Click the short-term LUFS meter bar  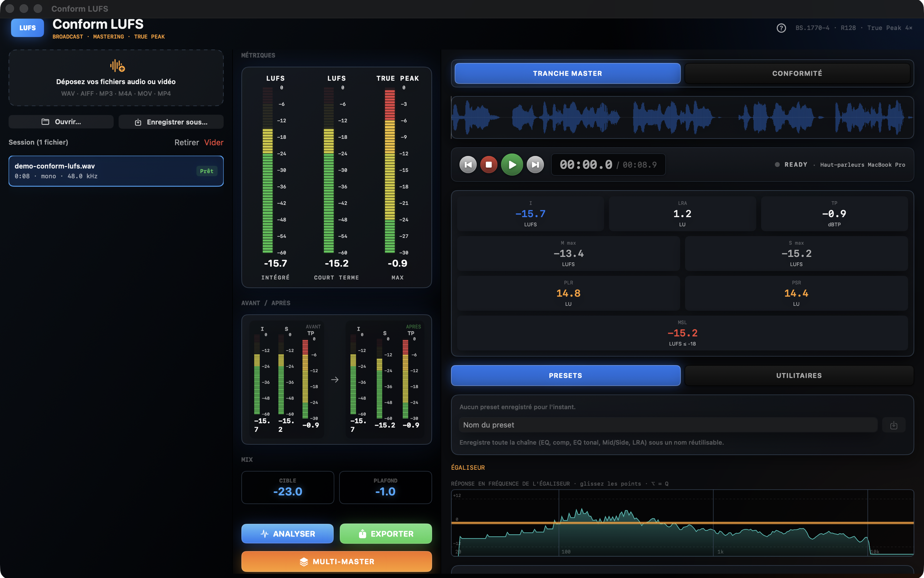329,170
